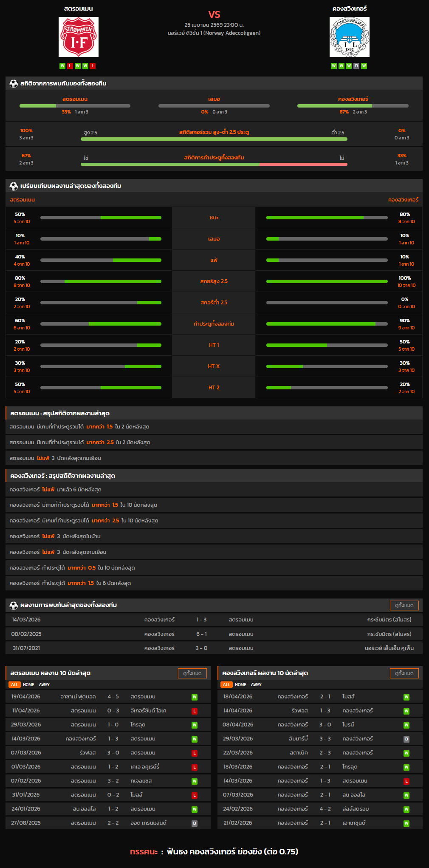Click soccer ball icon beside recent form comparison header

[x=14, y=186]
